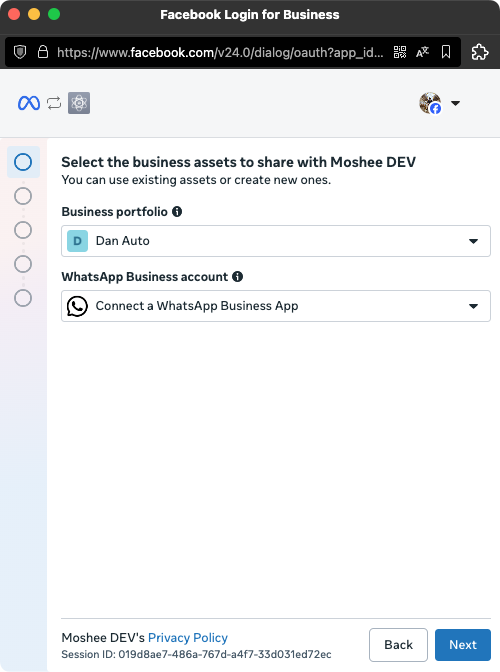Open the Dan Auto business portfolio dropdown
Screen dimensions: 500x672
[x=276, y=241]
